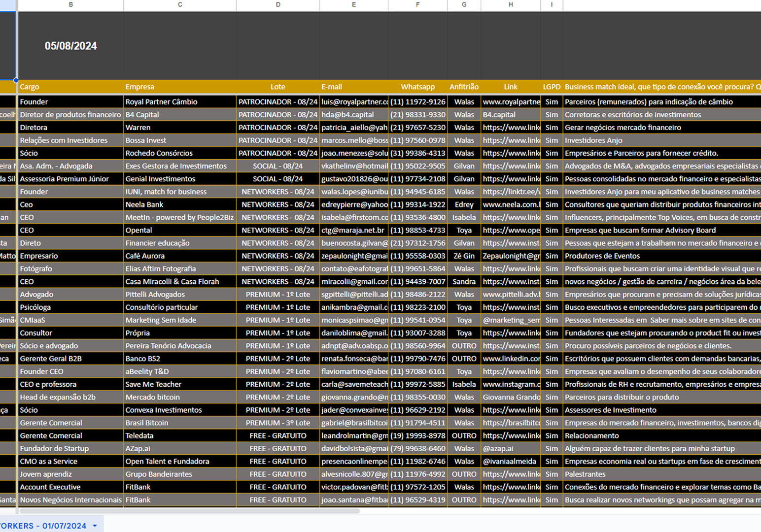Select the Fundador de Startup cargo cell
The width and height of the screenshot is (761, 532).
click(70, 448)
